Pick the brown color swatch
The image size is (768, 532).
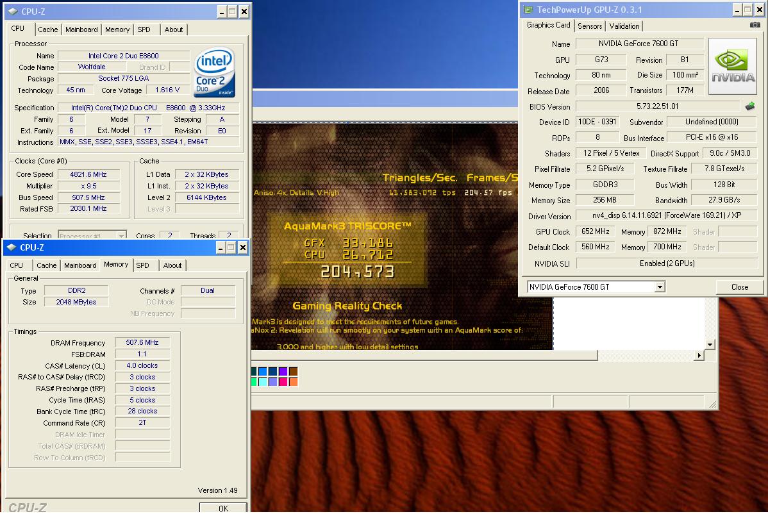(x=294, y=371)
